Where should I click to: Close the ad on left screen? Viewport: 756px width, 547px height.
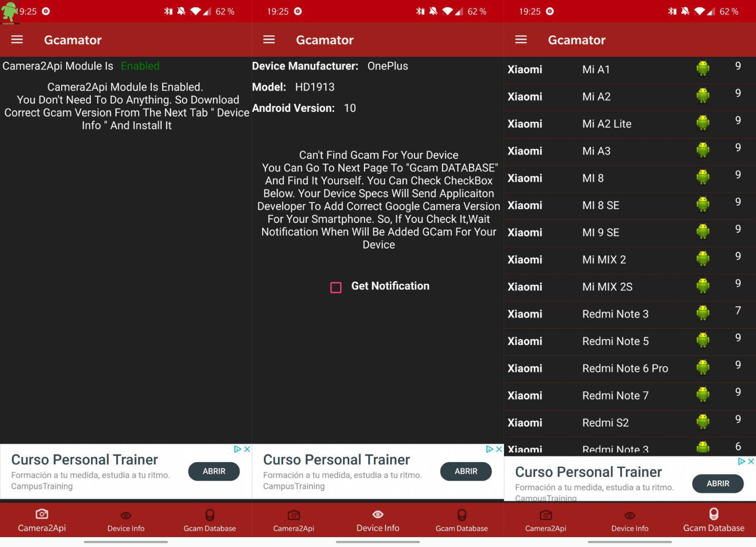coord(247,449)
